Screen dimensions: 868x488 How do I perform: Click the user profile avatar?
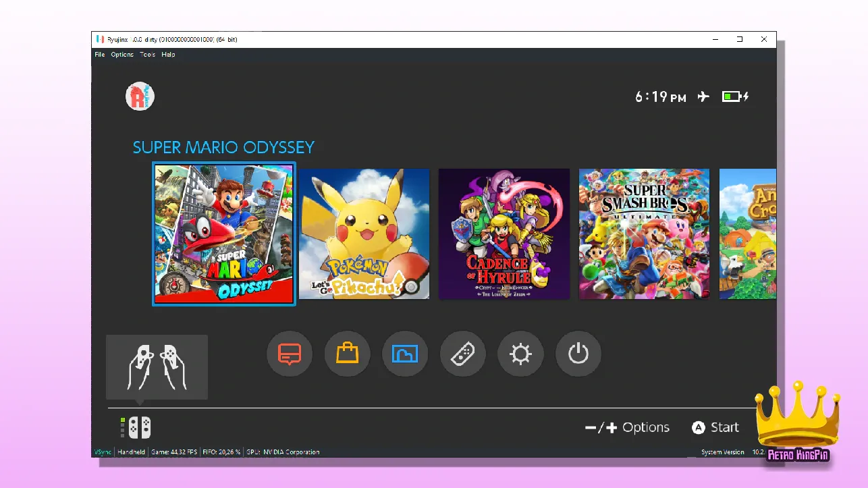[140, 97]
